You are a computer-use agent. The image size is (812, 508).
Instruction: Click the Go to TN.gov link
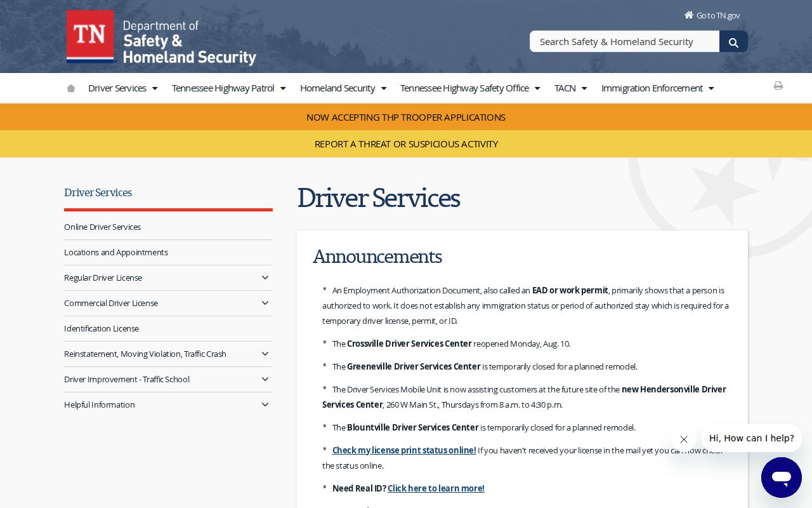[712, 15]
